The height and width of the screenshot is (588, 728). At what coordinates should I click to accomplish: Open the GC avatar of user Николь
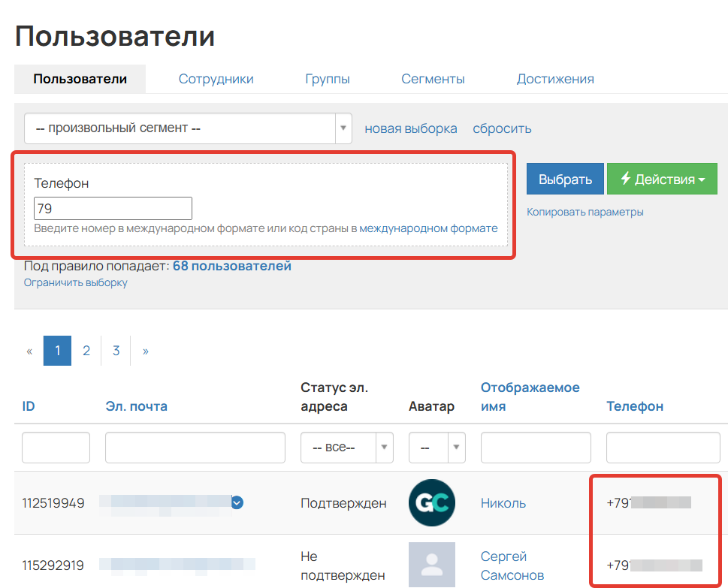[x=431, y=502]
